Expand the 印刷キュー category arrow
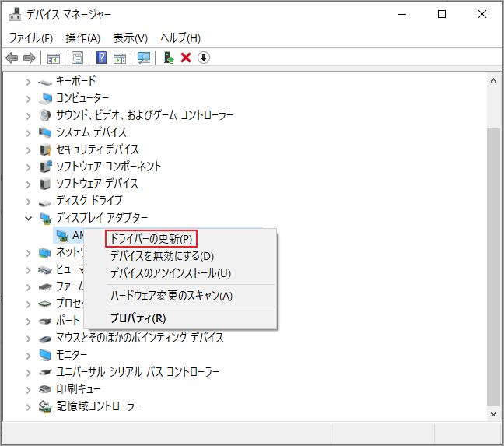504x446 pixels. pos(28,390)
